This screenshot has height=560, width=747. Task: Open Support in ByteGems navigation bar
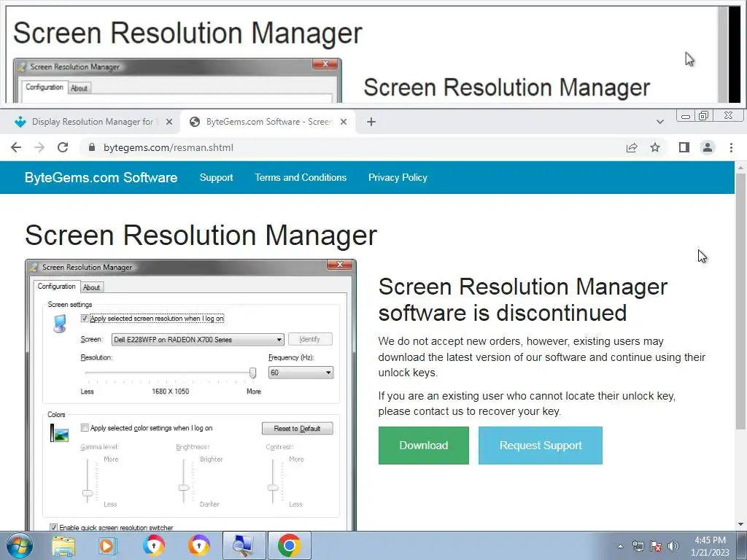pyautogui.click(x=216, y=177)
